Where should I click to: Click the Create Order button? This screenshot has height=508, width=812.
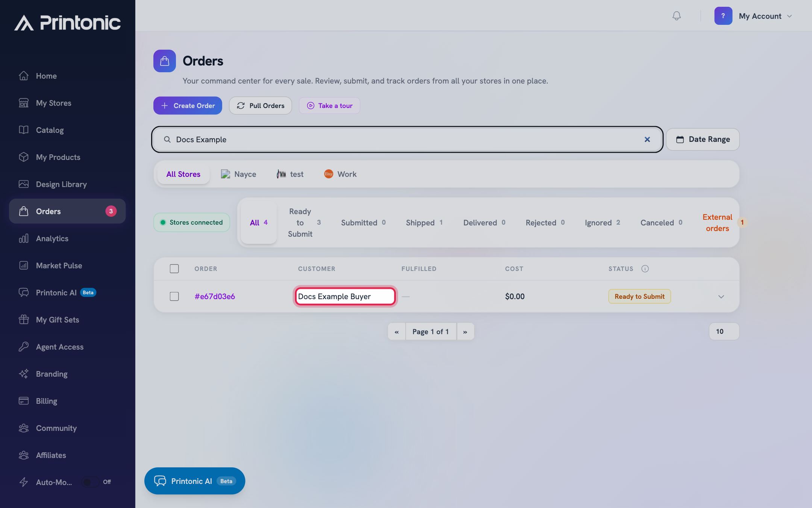coord(188,106)
